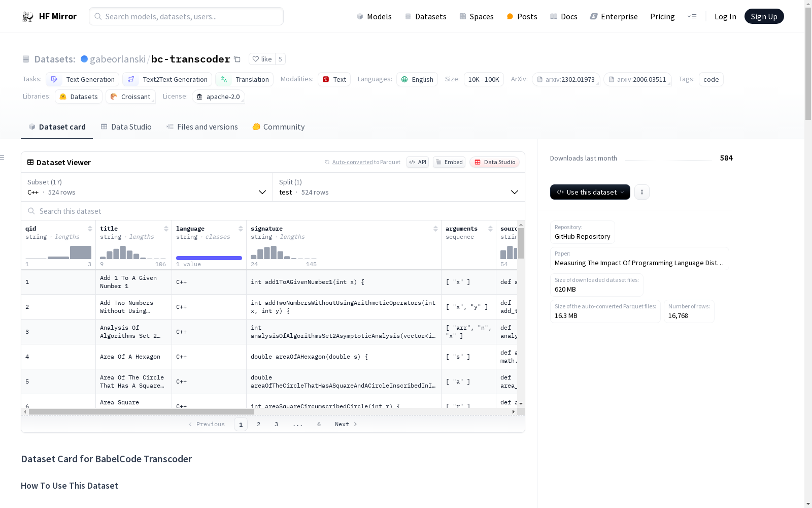Click the apache-2.0 license tag

(218, 97)
